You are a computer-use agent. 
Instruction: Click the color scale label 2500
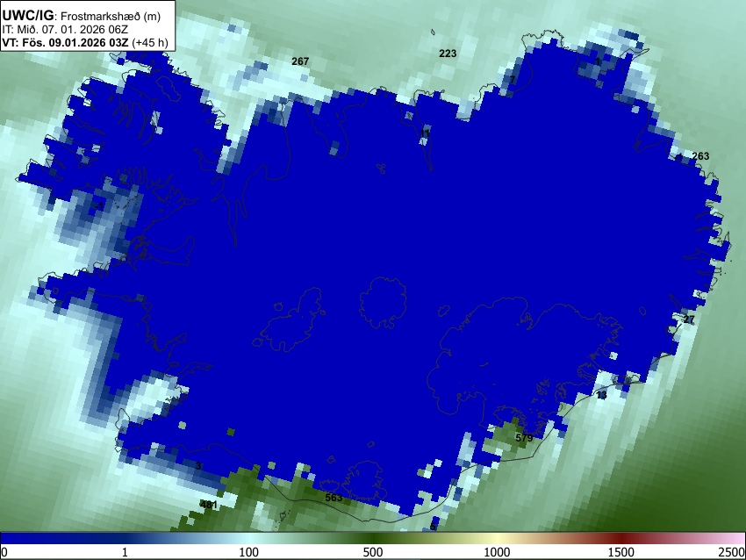coord(732,552)
